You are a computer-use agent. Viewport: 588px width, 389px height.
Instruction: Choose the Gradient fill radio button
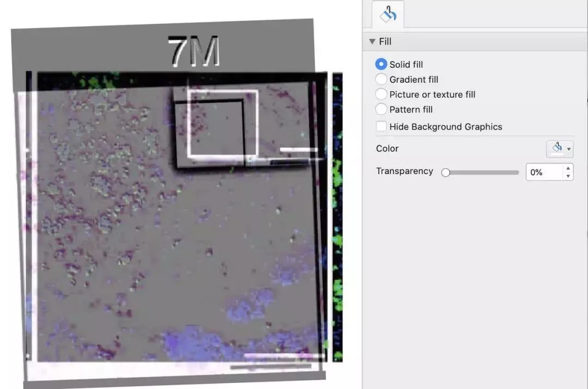381,79
